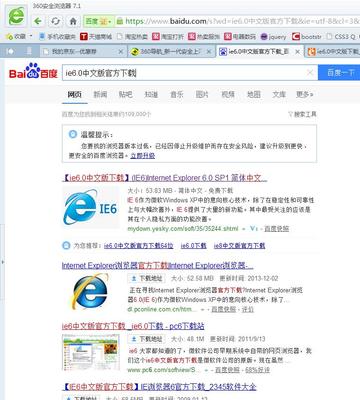This screenshot has width=360, height=400.
Task: Expand the arrow after mydown.yesky.com URL
Action: click(244, 229)
